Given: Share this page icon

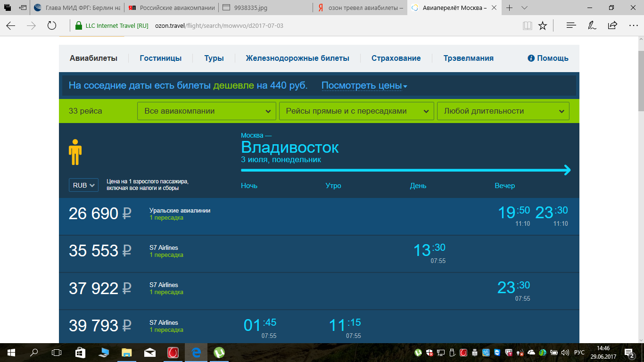Looking at the screenshot, I should (612, 25).
